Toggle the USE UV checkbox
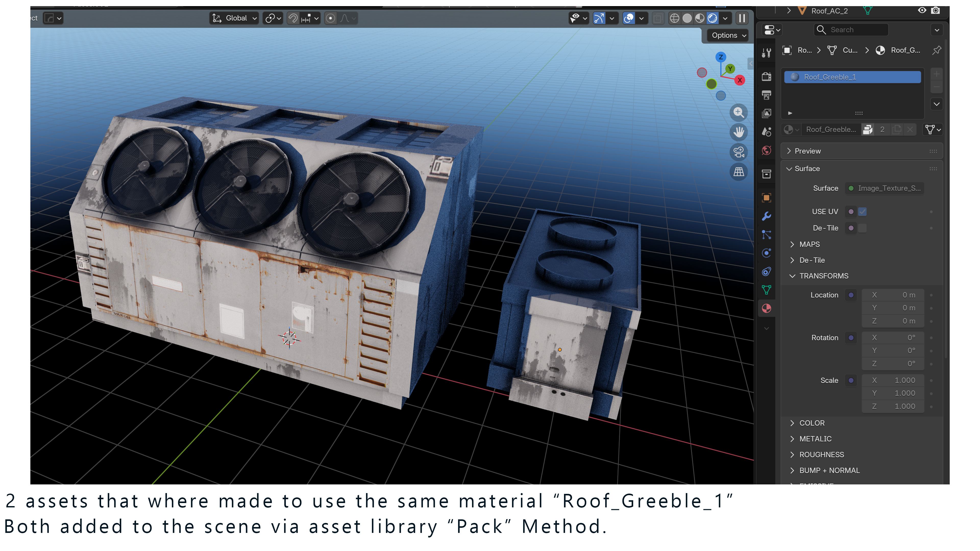 862,211
